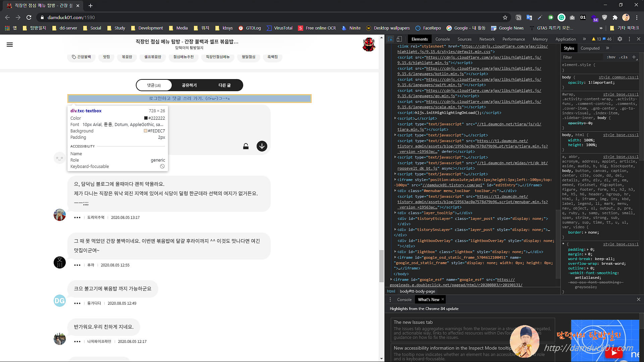Viewport: 644px width, 362px height.
Task: Add new style rule plus icon
Action: [634, 57]
